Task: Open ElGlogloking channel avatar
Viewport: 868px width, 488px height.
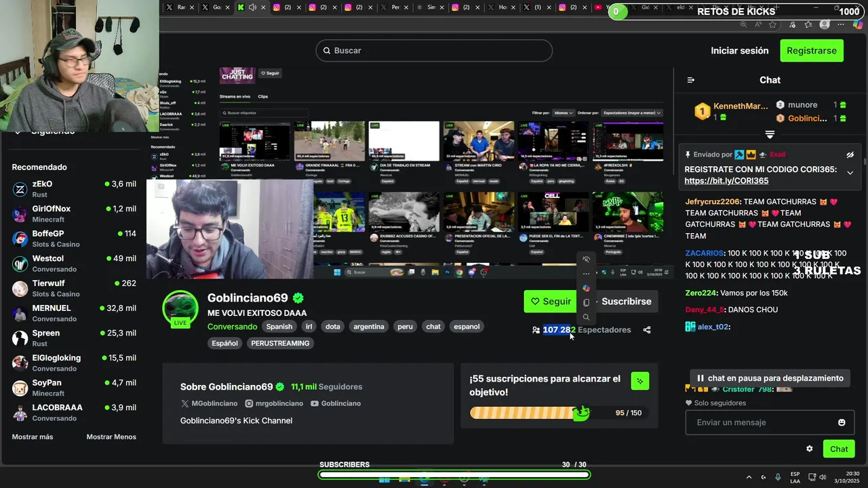Action: pos(20,363)
